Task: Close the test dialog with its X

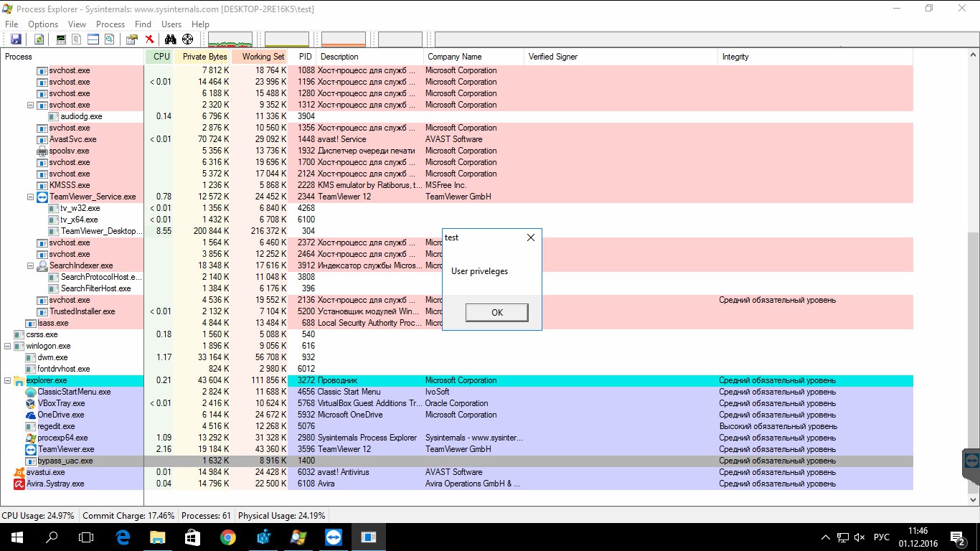Action: pyautogui.click(x=531, y=237)
